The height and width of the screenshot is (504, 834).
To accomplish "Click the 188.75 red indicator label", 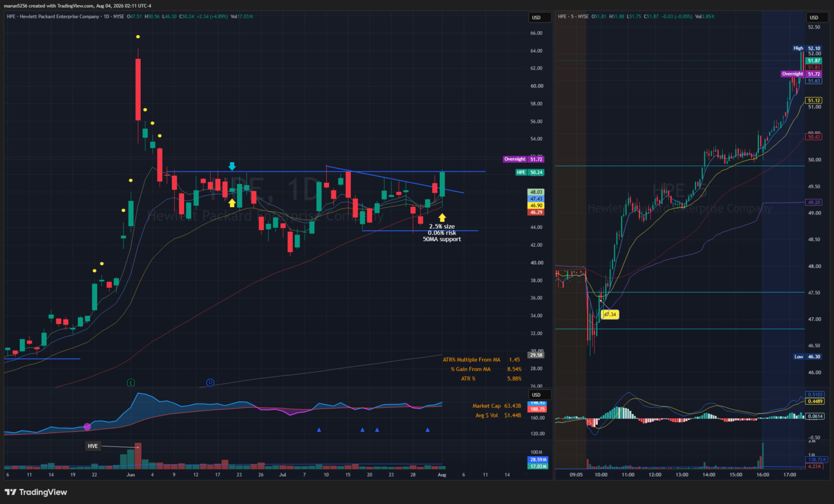I will pos(538,409).
